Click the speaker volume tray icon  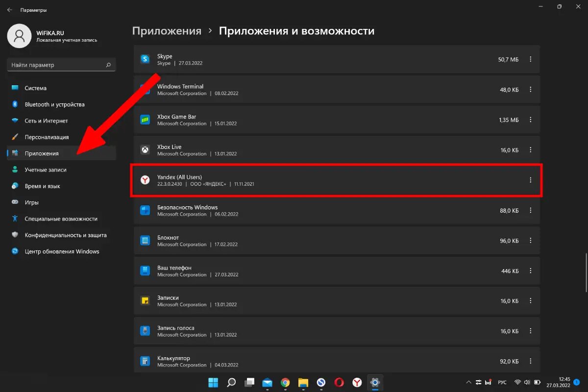(527, 382)
